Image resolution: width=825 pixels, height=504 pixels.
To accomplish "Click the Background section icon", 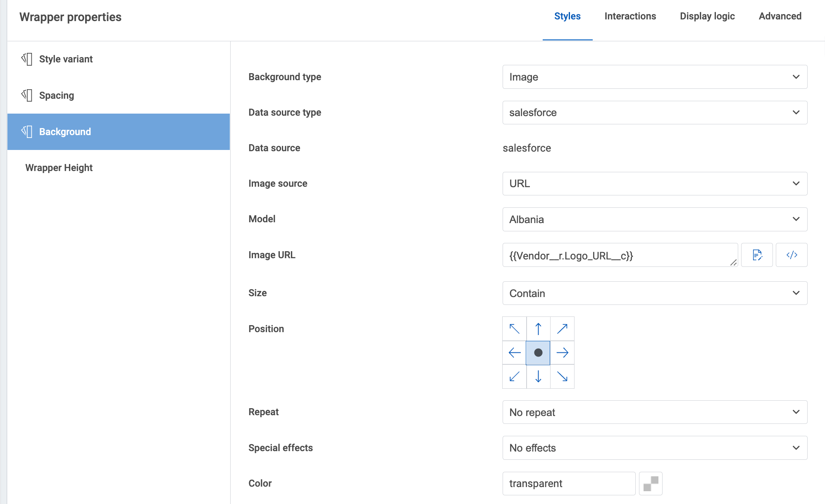I will click(x=27, y=132).
